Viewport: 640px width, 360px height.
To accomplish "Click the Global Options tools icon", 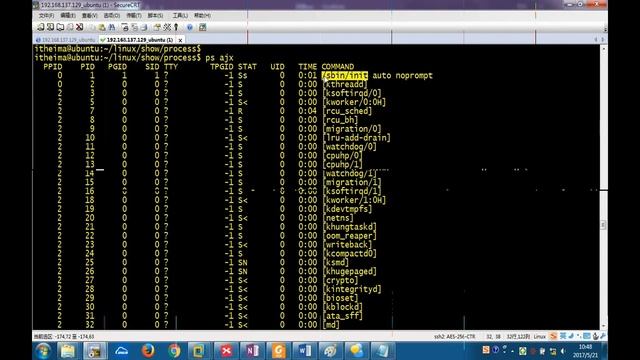I will click(167, 27).
